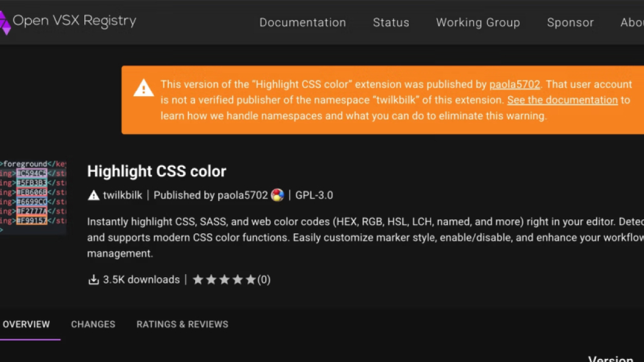The height and width of the screenshot is (362, 644).
Task: Open the Working Group nav link
Action: 478,23
